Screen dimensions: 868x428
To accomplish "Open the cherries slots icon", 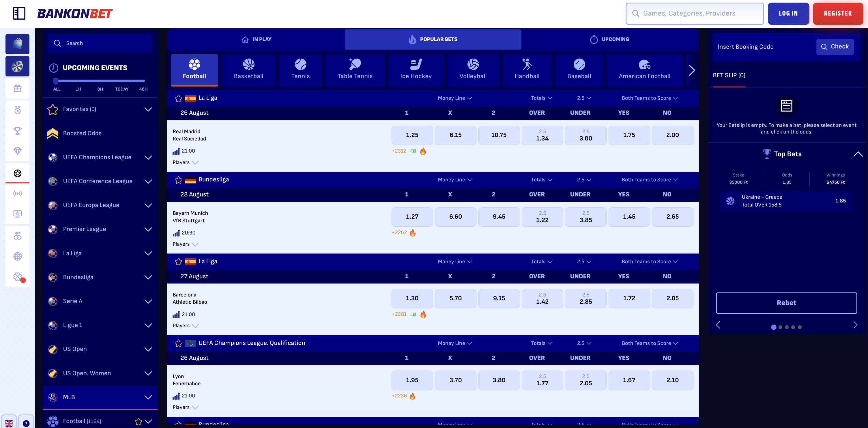I will click(18, 236).
